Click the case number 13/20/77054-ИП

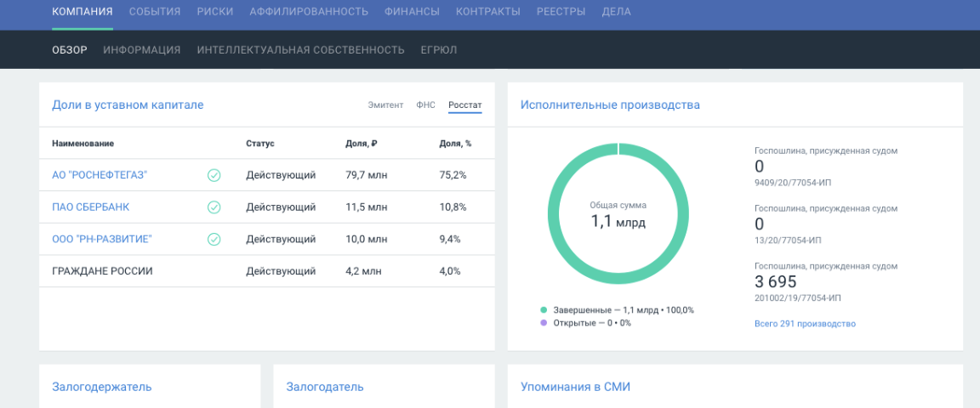pyautogui.click(x=789, y=240)
